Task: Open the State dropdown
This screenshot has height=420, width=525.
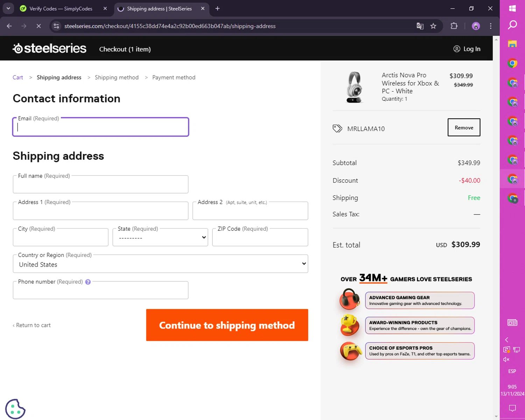Action: pyautogui.click(x=160, y=237)
